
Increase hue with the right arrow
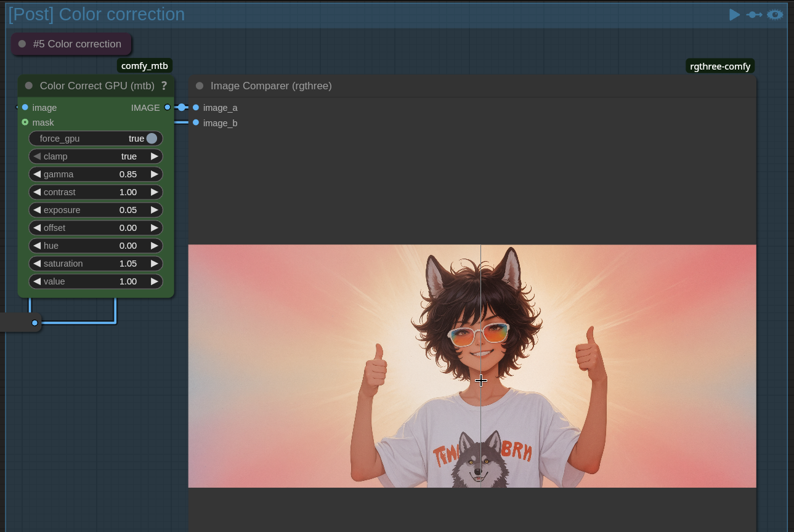[155, 246]
